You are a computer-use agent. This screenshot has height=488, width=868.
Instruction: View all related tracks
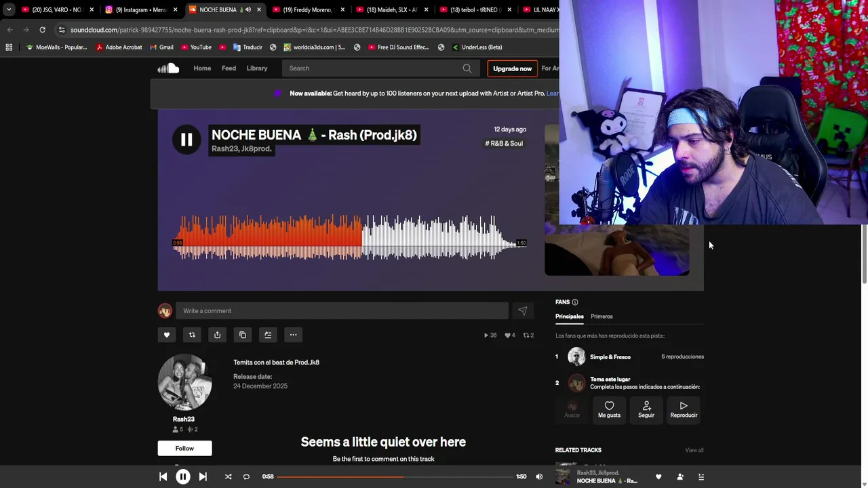pyautogui.click(x=694, y=450)
